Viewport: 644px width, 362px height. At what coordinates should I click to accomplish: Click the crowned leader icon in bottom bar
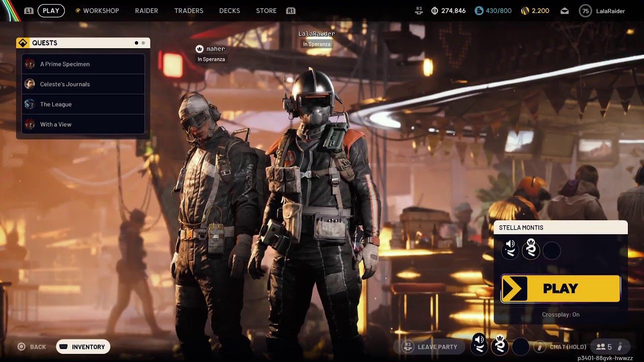point(500,346)
